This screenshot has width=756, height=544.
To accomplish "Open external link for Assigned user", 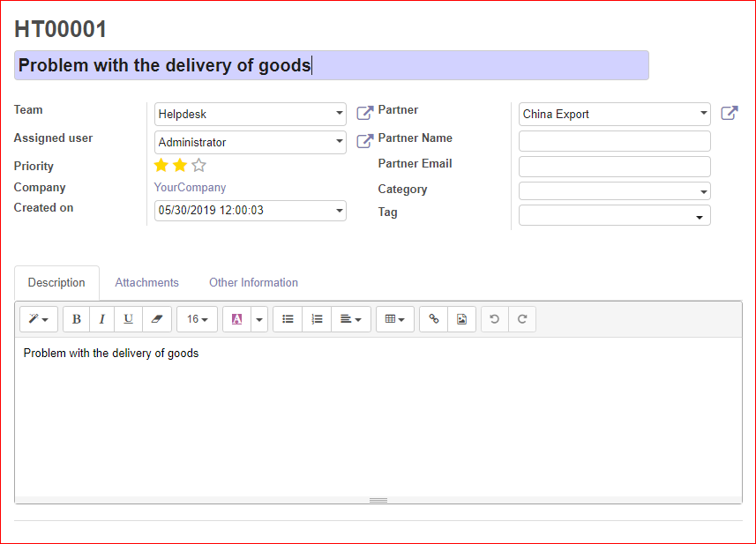I will [x=364, y=141].
